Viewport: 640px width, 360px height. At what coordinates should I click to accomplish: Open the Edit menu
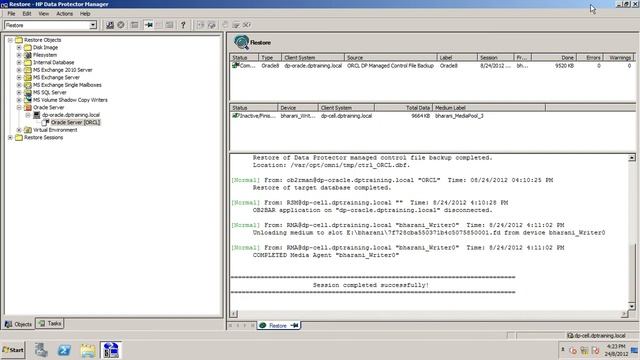pos(27,13)
